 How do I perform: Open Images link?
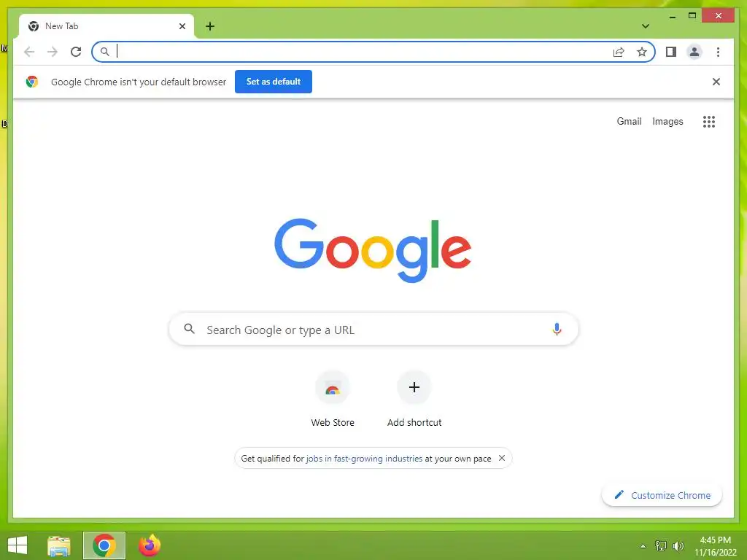coord(667,122)
